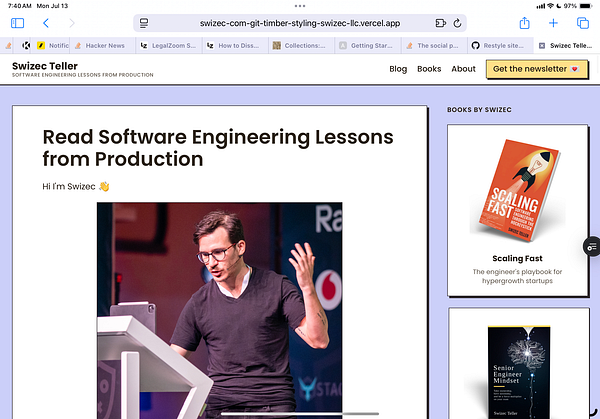Switch to the LegalZoom tab
Viewport: 600px width, 419px height.
169,46
